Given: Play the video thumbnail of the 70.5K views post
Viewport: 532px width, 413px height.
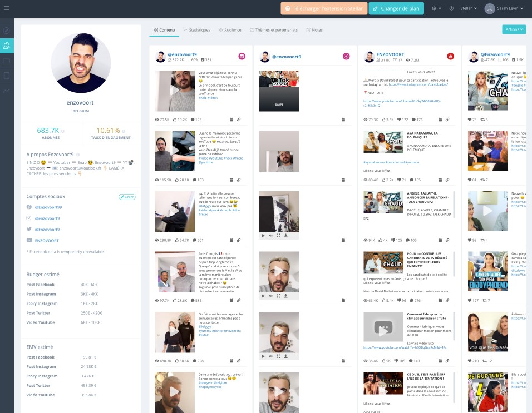Looking at the screenshot, I should click(175, 91).
